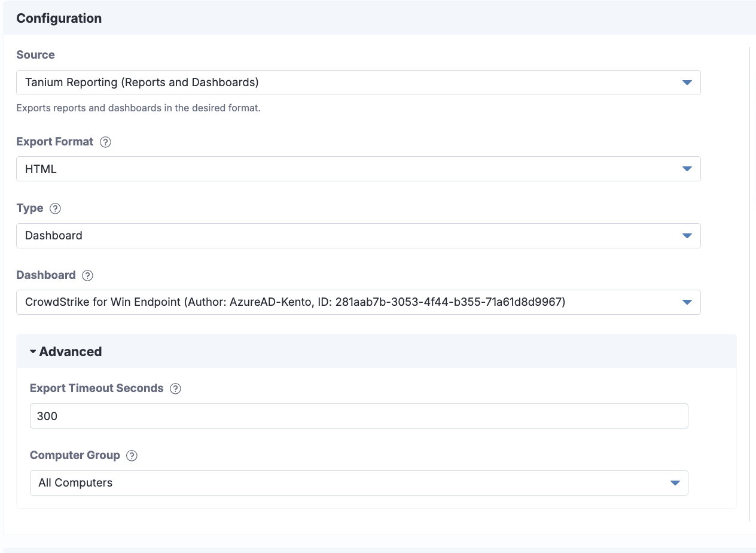This screenshot has height=553, width=756.
Task: Open the Export Format dropdown arrow
Action: pyautogui.click(x=687, y=169)
